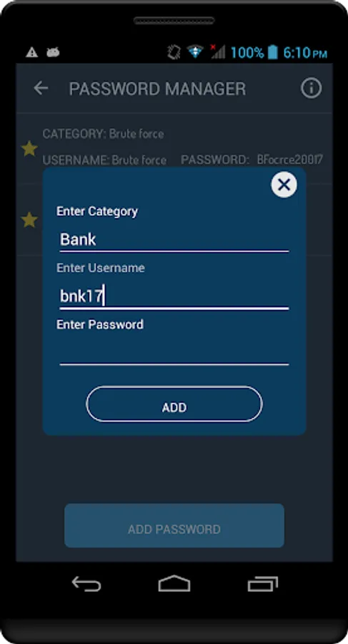Tap the warning triangle status icon
348x644 pixels.
(x=31, y=52)
